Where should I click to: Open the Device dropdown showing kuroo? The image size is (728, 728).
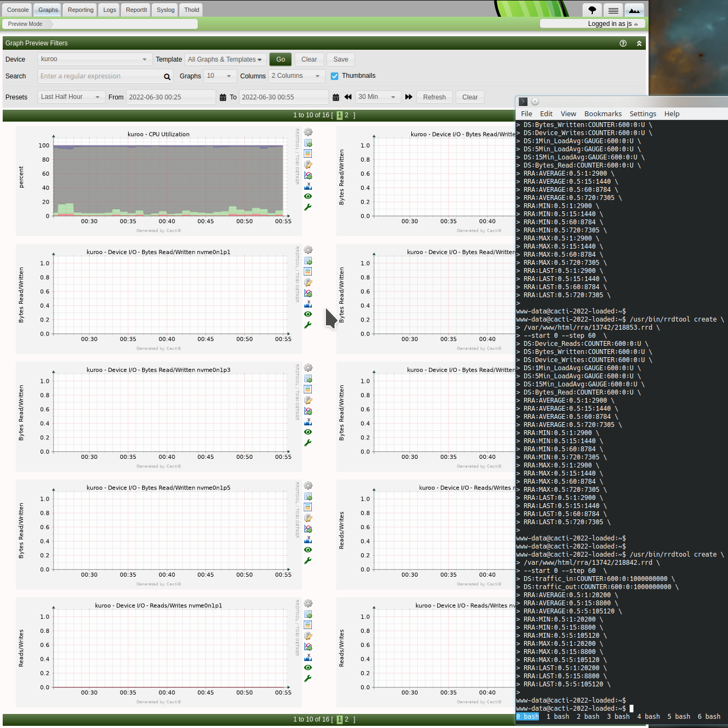point(94,59)
